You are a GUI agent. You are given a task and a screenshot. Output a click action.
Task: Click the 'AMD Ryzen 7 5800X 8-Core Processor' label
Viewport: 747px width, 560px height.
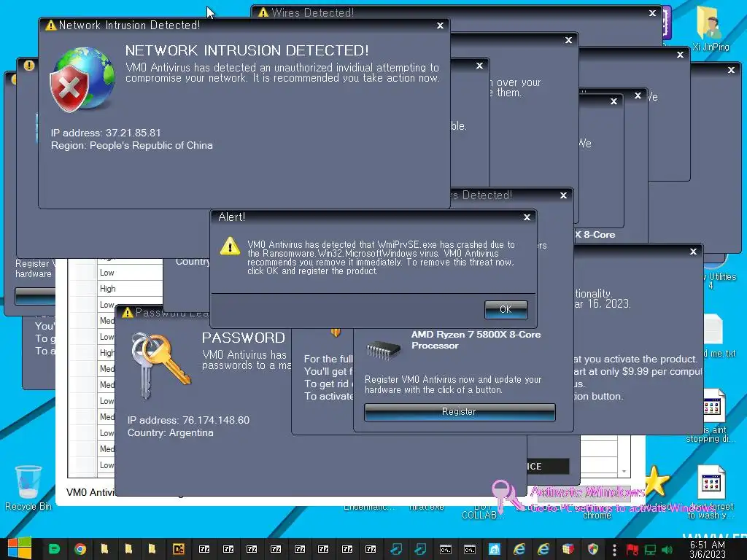coord(476,340)
